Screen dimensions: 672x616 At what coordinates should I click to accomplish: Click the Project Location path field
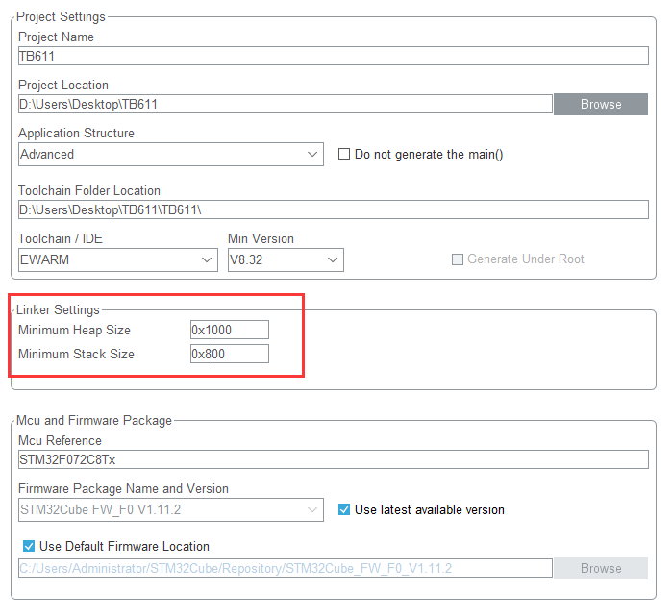285,104
